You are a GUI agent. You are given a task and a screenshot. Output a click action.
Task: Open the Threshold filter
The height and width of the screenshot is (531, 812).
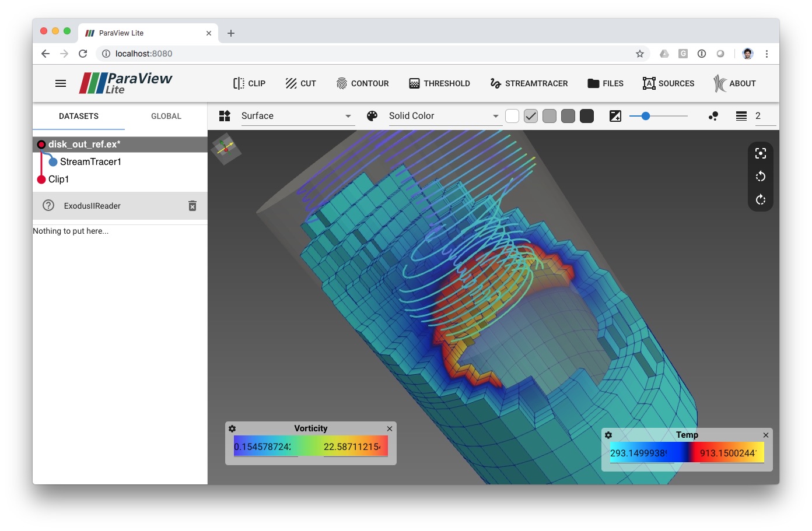(439, 83)
